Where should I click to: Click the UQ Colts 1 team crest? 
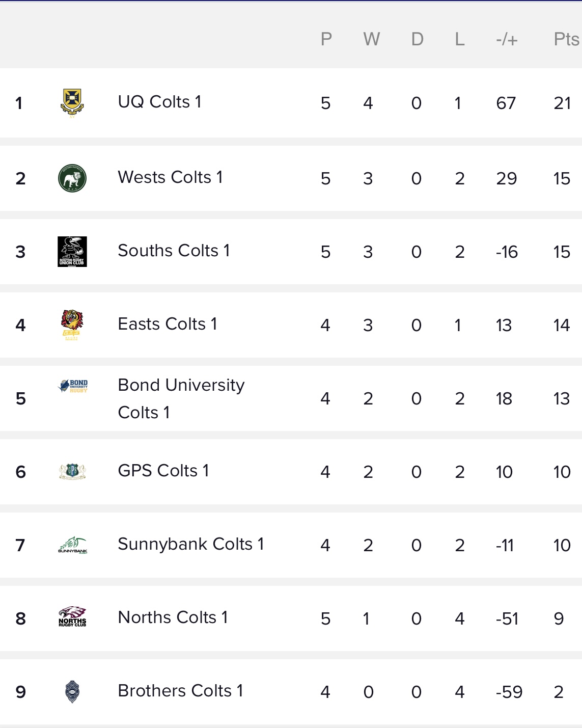[72, 103]
